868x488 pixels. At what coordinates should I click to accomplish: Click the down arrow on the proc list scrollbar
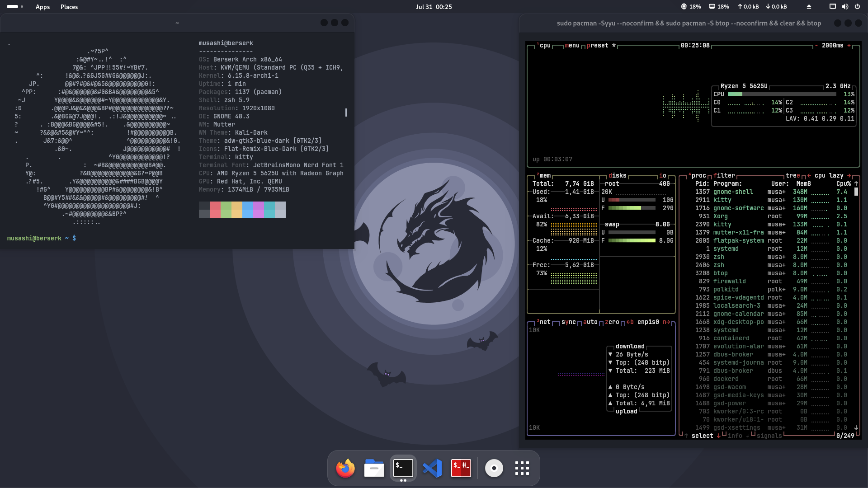(856, 427)
